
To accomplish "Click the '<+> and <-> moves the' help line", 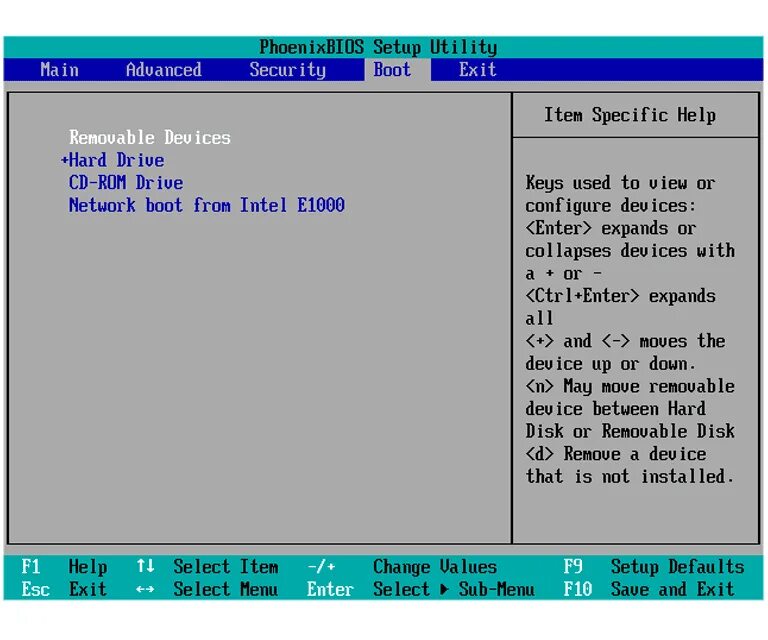I will [625, 341].
